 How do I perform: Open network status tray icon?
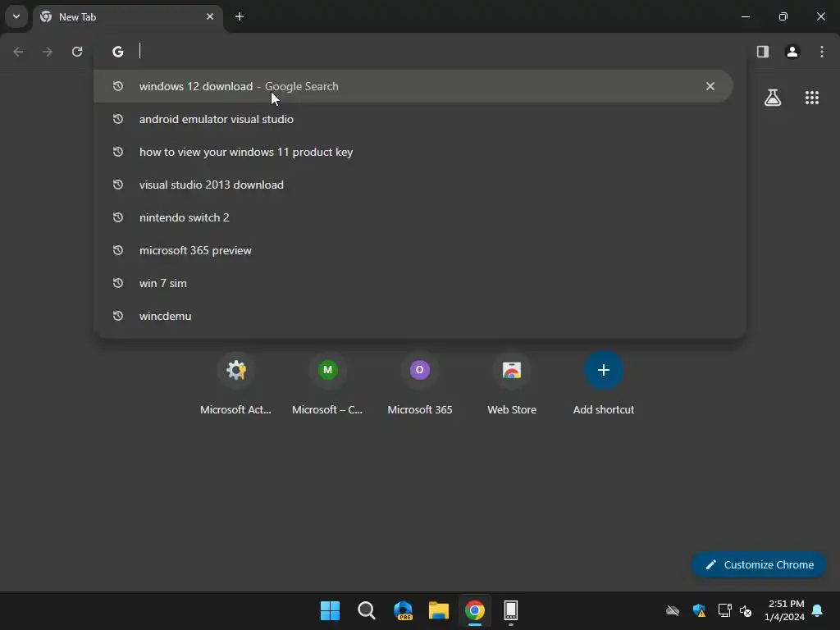click(725, 610)
